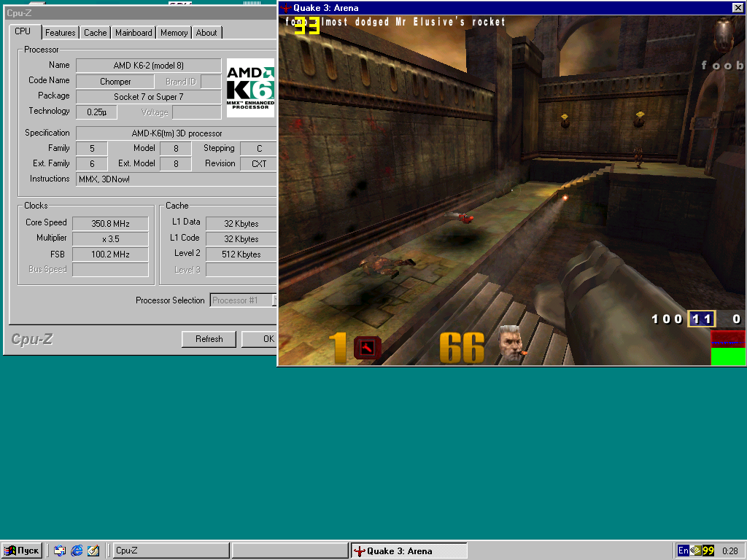Click the taskbar clock showing 0:28
The image size is (747, 560).
729,551
